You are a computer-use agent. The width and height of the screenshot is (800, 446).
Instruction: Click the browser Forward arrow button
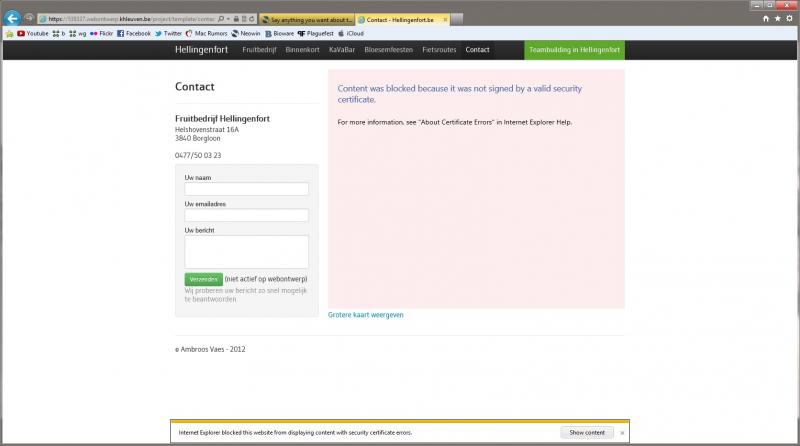tap(29, 18)
